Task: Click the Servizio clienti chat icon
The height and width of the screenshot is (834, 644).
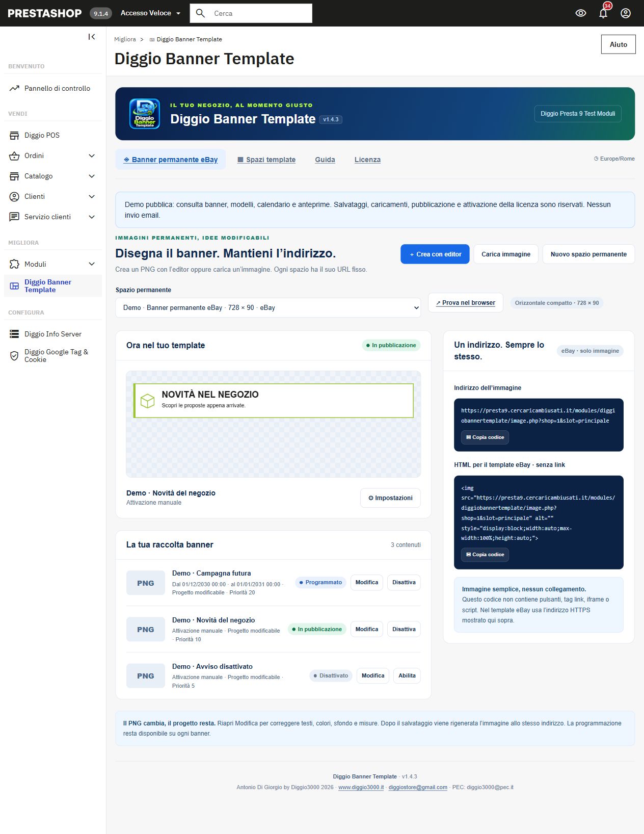Action: click(x=14, y=217)
